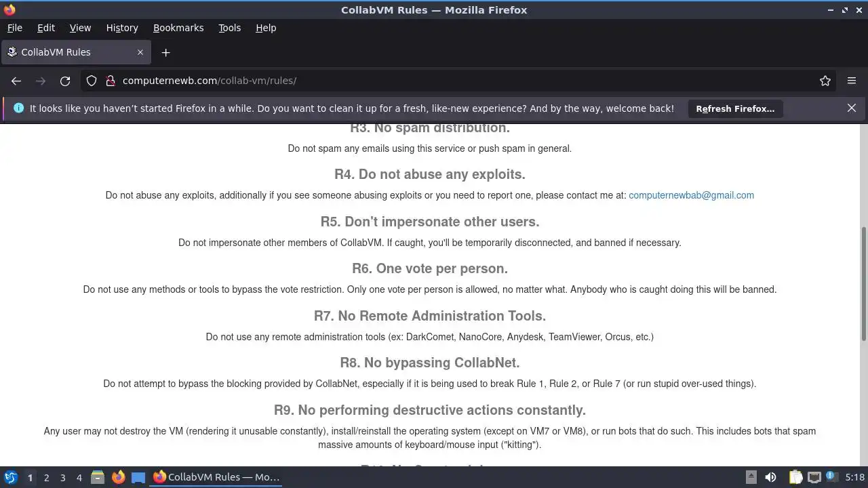Open the taskbar start menu icon

[x=11, y=477]
